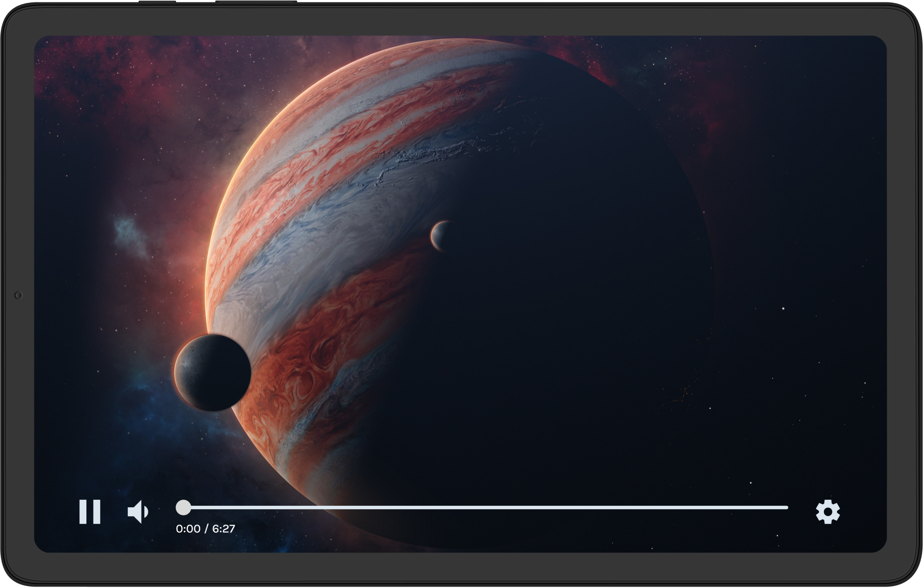Viewport: 924px width, 588px height.
Task: Open the video settings gear
Action: click(x=828, y=512)
